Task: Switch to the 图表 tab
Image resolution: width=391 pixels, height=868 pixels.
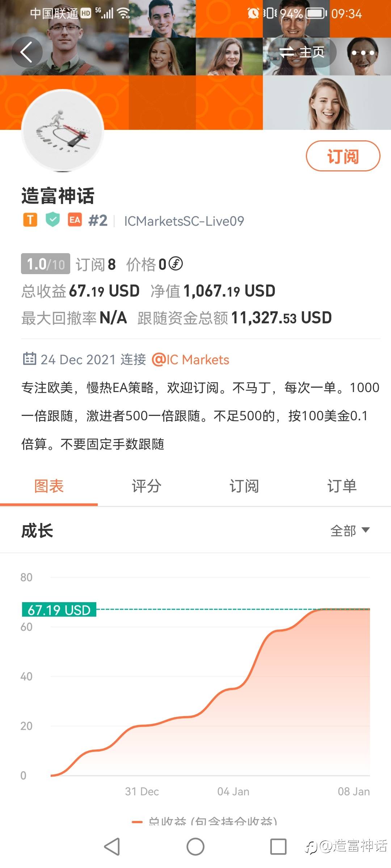Action: tap(49, 486)
